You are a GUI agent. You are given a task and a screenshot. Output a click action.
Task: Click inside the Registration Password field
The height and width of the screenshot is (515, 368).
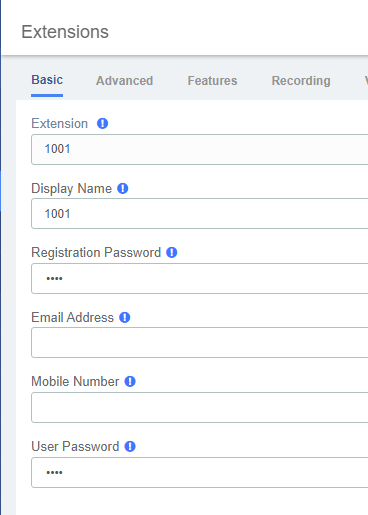(200, 279)
